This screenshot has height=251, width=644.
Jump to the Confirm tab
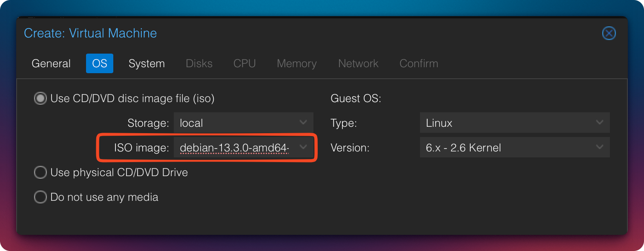(x=419, y=63)
